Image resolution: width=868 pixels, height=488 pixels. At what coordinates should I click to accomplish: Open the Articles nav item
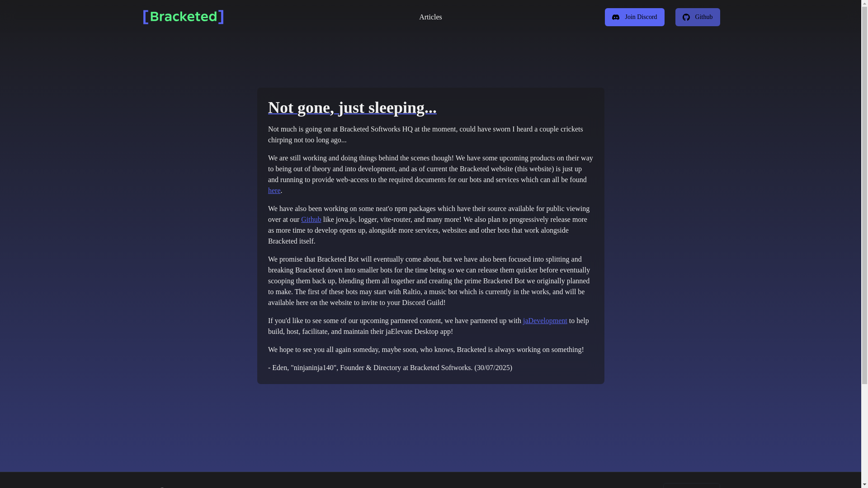(x=430, y=17)
